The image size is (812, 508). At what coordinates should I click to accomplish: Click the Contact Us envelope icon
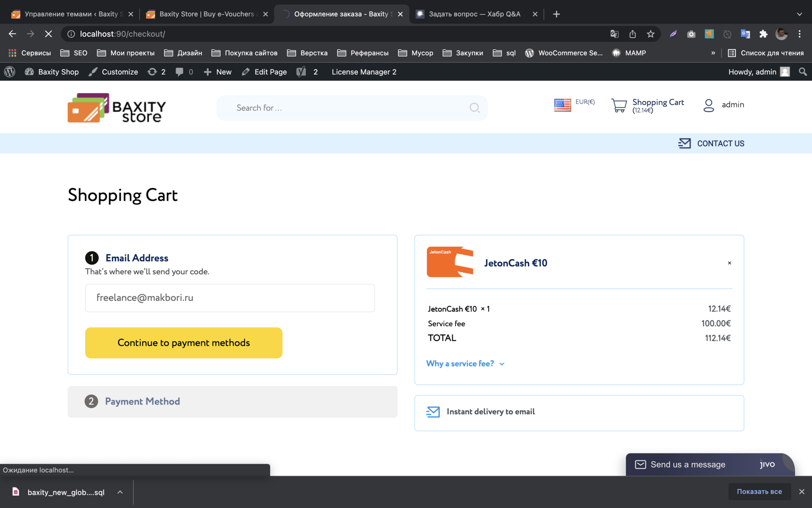tap(685, 144)
